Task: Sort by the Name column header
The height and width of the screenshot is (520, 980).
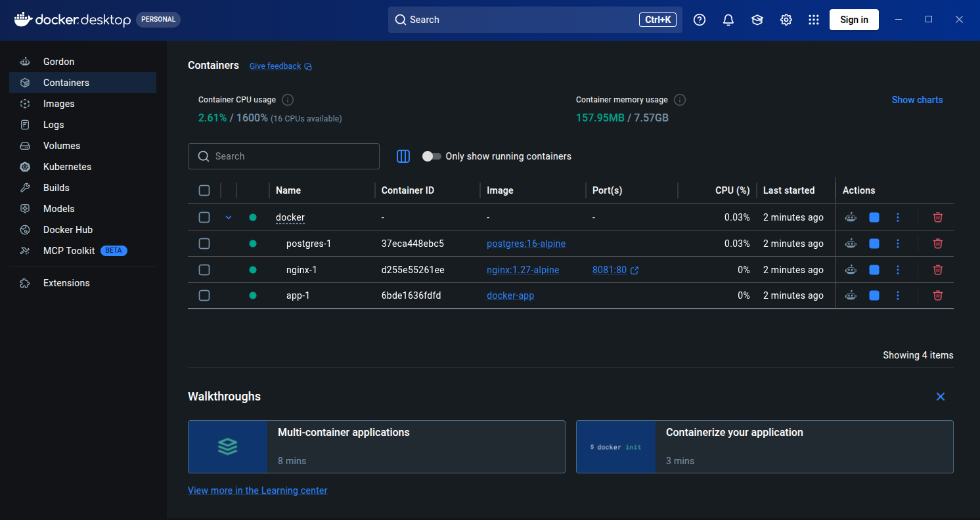Action: click(x=288, y=190)
